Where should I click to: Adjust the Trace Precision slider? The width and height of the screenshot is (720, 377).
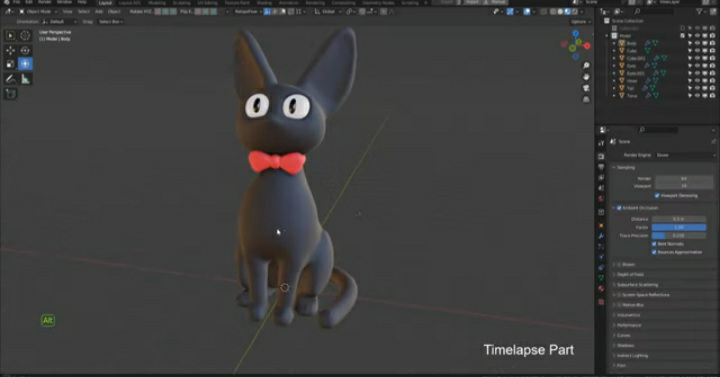pyautogui.click(x=679, y=236)
